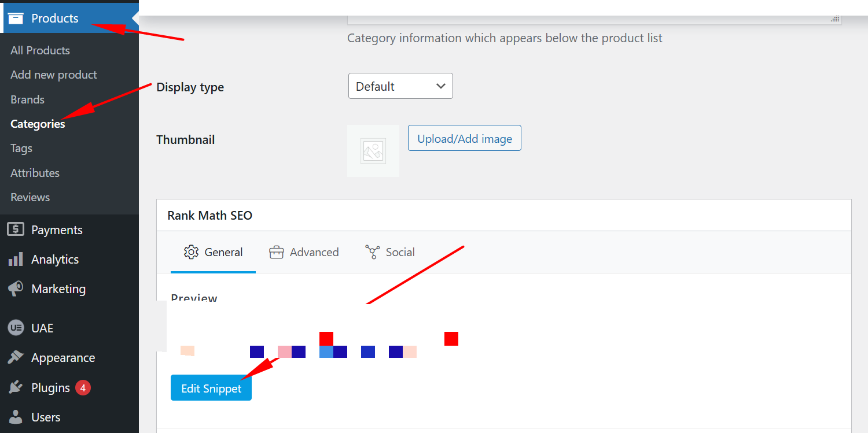Go to Attributes in Products submenu
Image resolution: width=868 pixels, height=433 pixels.
pos(35,173)
